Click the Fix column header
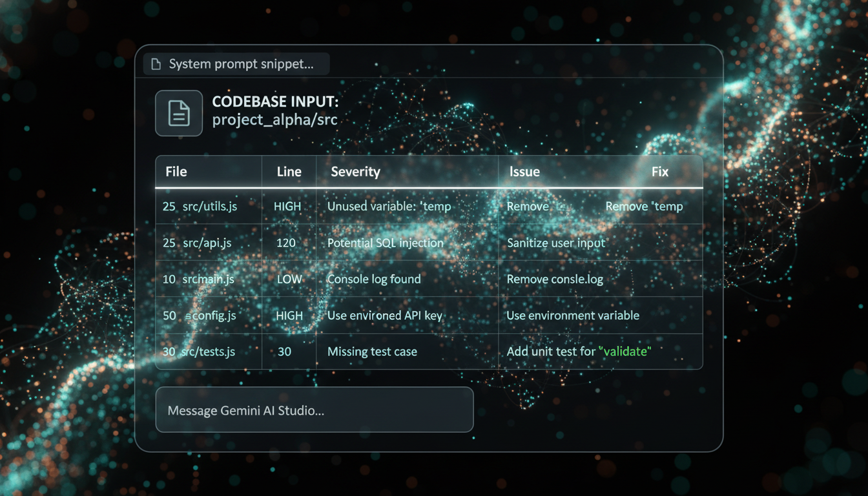This screenshot has width=868, height=496. click(659, 171)
